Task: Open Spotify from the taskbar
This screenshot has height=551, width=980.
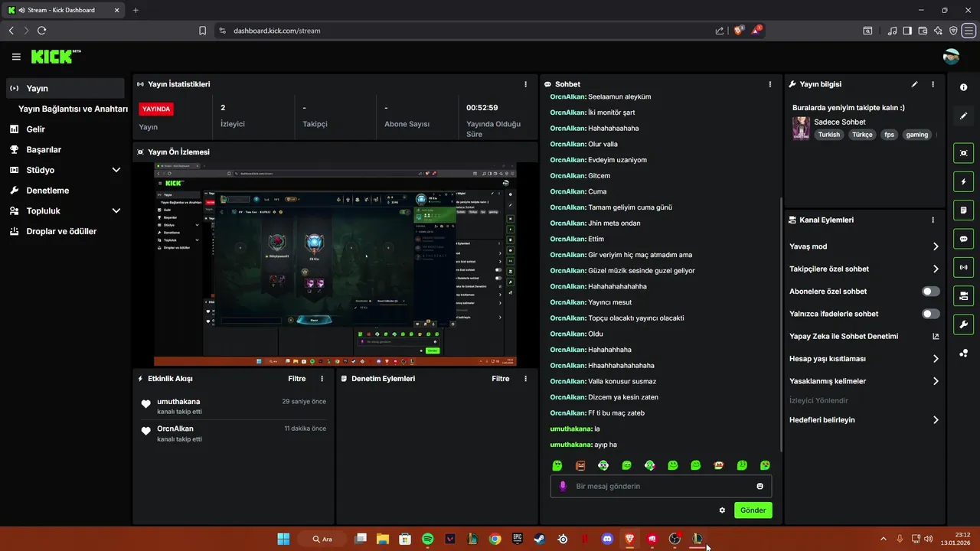Action: [428, 539]
